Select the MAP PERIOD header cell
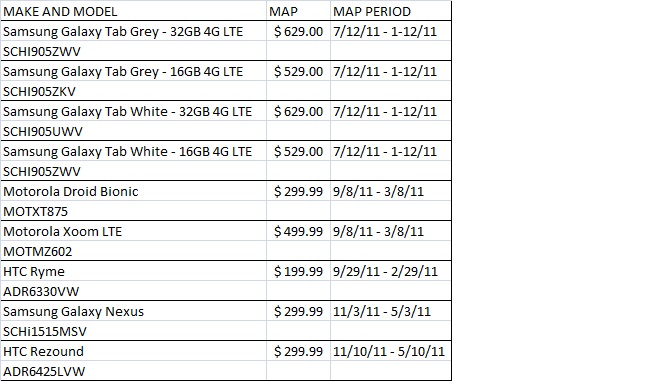 pos(391,11)
